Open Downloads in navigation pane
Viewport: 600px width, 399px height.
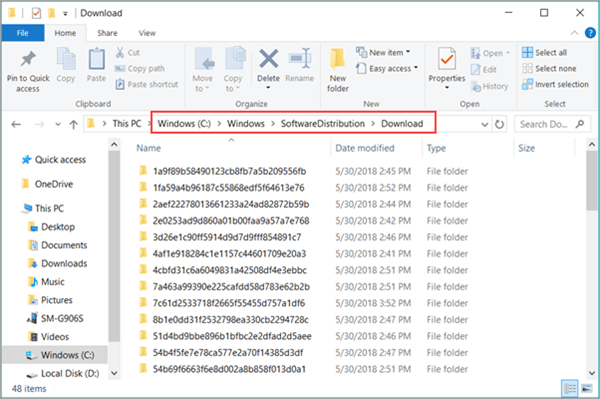(x=57, y=264)
